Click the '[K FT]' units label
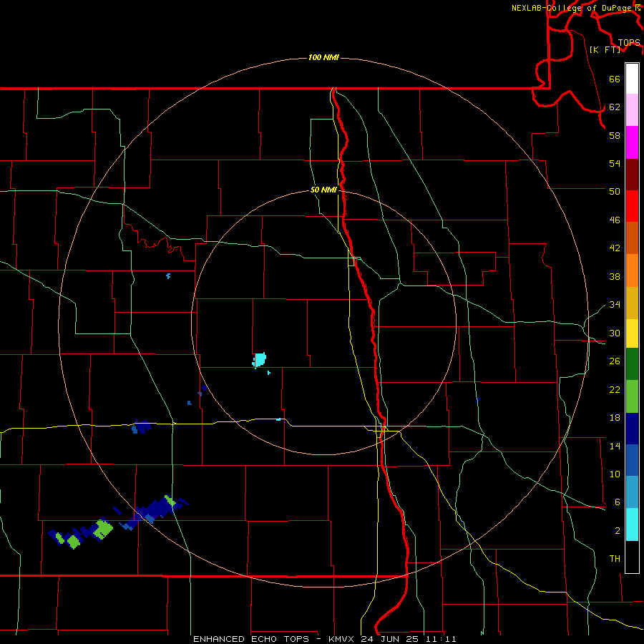 click(x=605, y=49)
